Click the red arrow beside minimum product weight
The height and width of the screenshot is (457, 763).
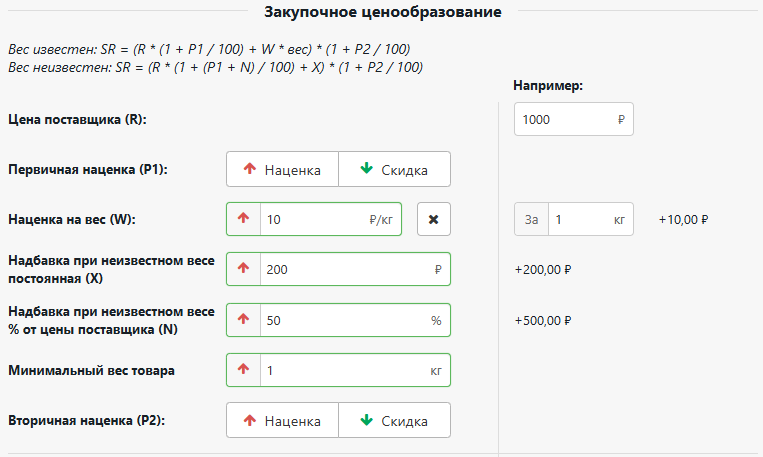pyautogui.click(x=243, y=370)
